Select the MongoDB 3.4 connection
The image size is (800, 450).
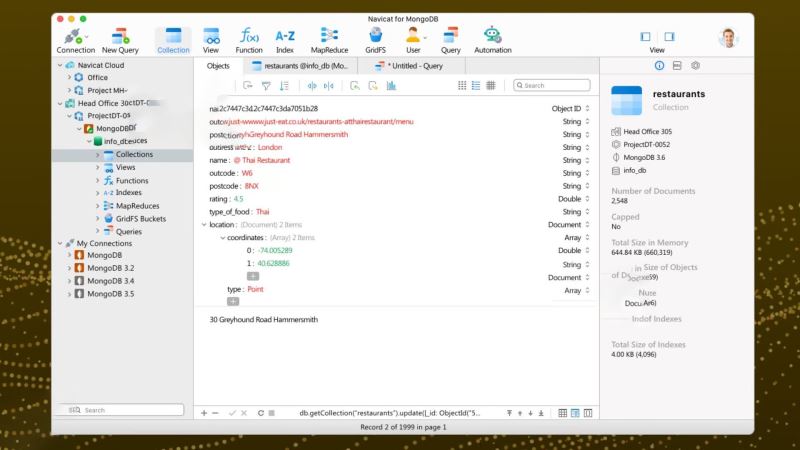click(111, 281)
